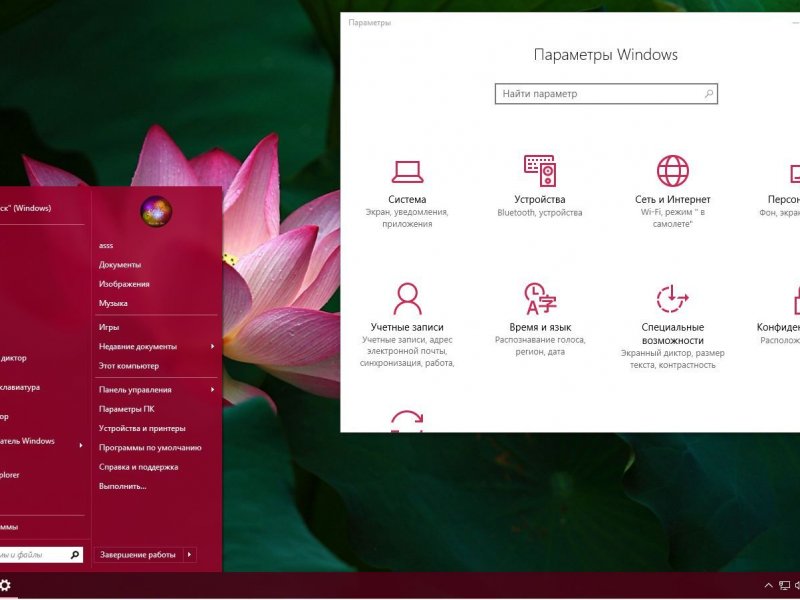This screenshot has height=600, width=800.
Task: Open the Учетные записи person icon
Action: tap(407, 299)
